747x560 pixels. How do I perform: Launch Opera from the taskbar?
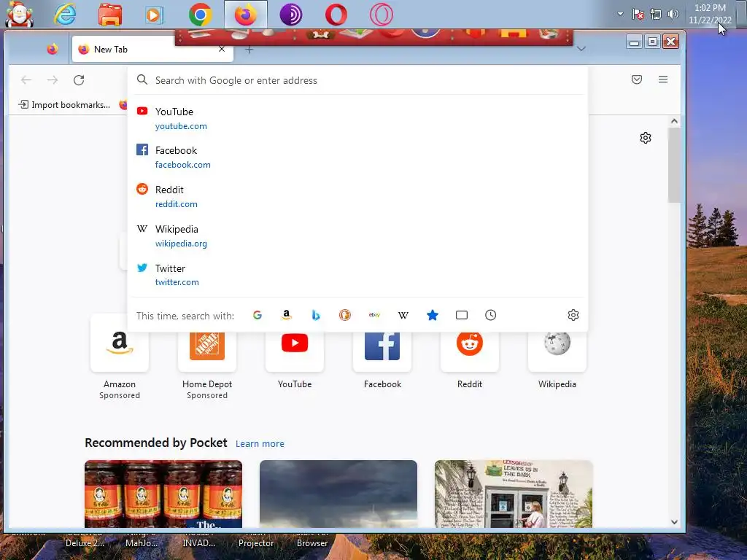(336, 15)
